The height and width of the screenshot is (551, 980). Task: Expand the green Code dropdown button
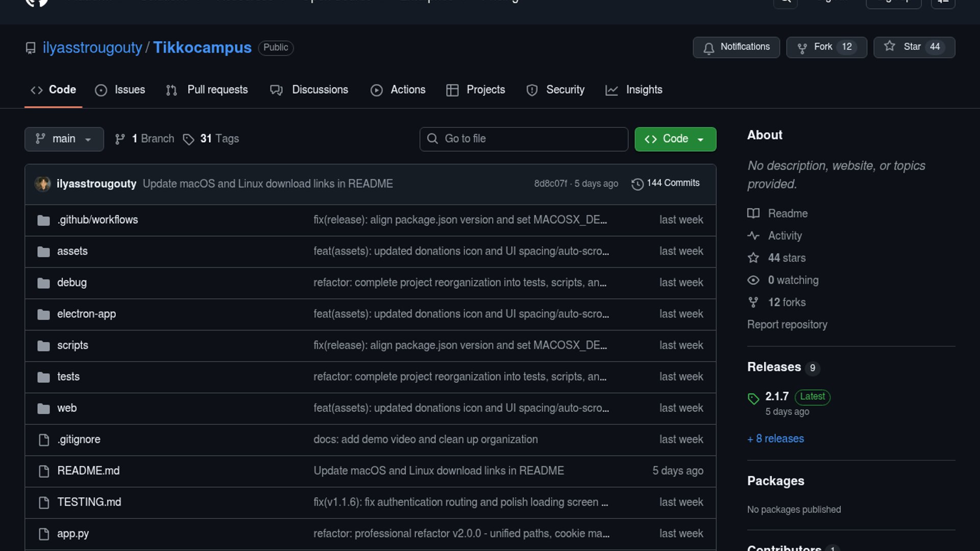(x=675, y=139)
